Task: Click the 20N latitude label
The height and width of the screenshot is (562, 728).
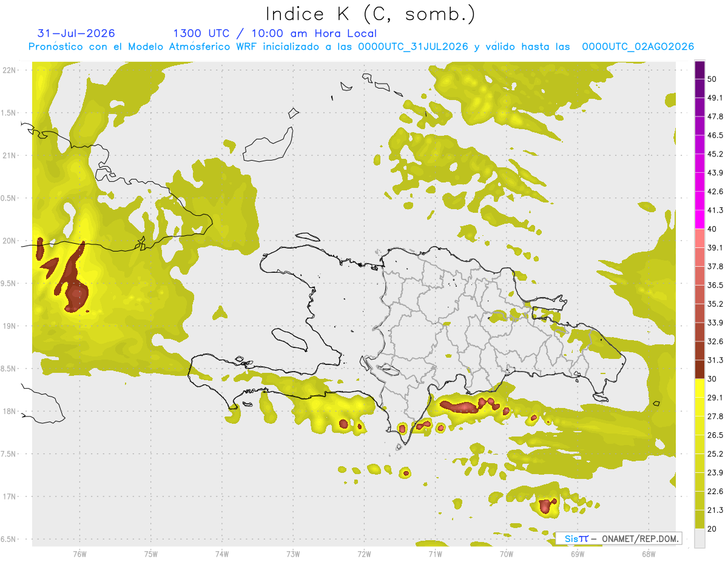Action: (x=10, y=241)
